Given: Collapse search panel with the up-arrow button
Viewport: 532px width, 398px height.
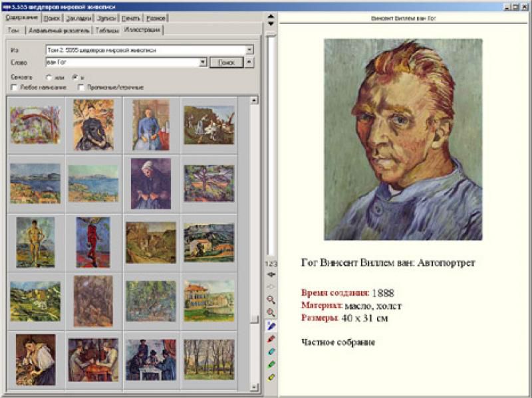Looking at the screenshot, I should point(249,62).
